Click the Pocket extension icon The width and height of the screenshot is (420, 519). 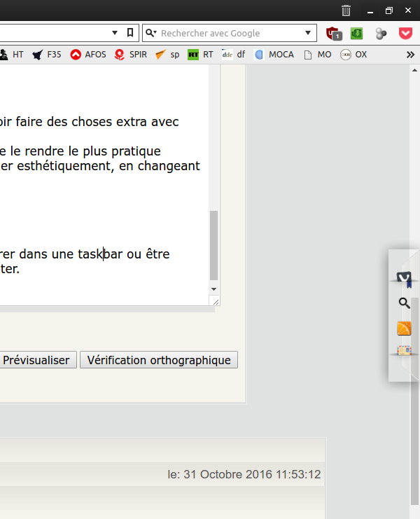click(405, 34)
